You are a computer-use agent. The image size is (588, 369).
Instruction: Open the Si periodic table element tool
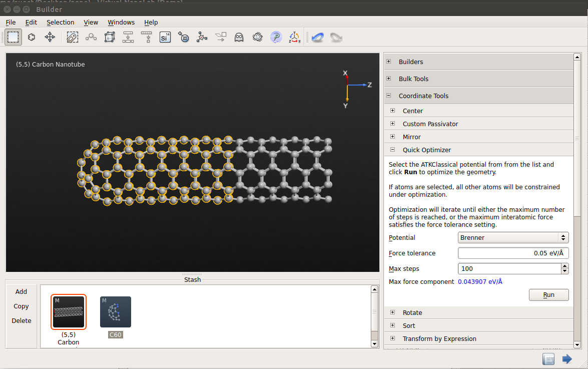tap(165, 37)
